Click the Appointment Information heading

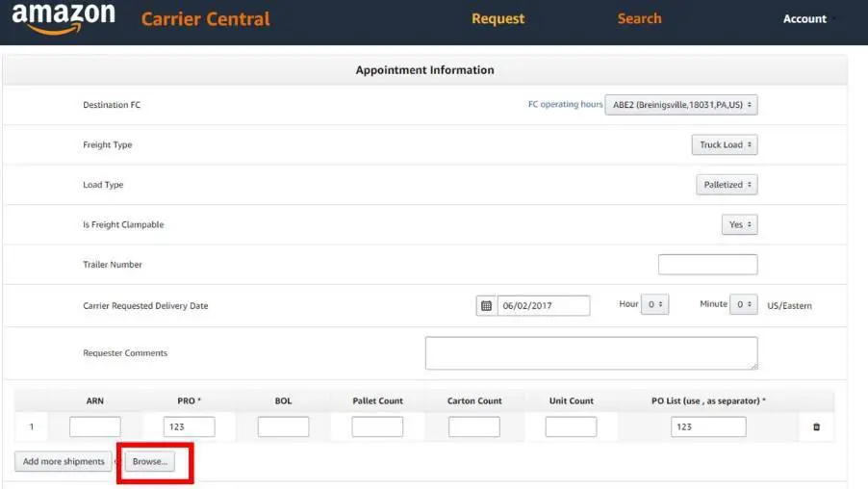[424, 69]
